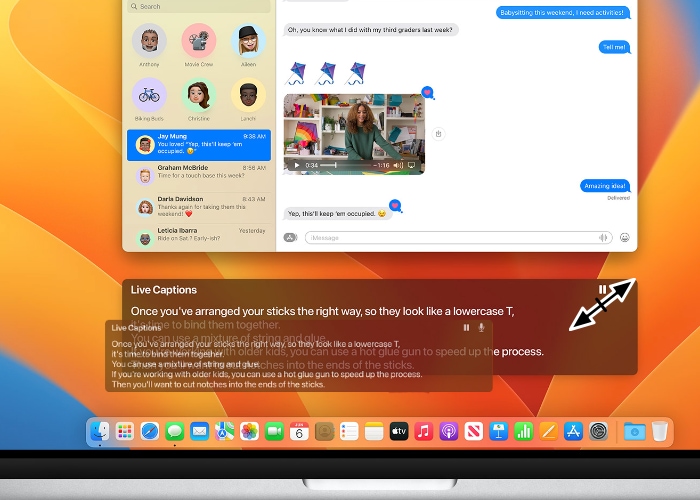Screen dimensions: 700x500
Task: Click the video scrubber progress bar
Action: [345, 165]
